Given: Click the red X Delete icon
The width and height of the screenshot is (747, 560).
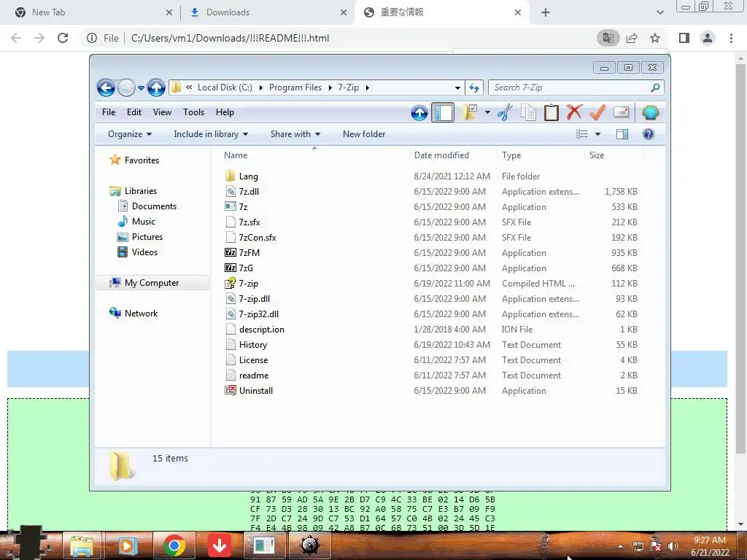Looking at the screenshot, I should (x=574, y=112).
